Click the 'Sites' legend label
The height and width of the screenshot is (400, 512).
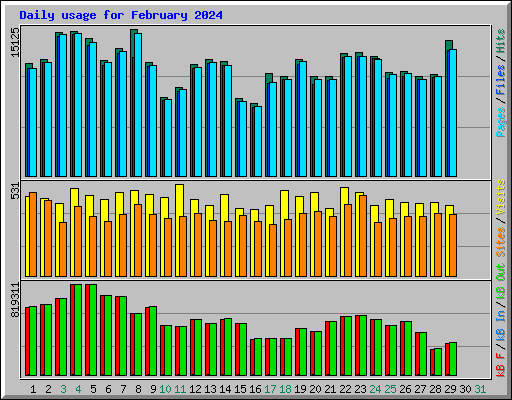coord(501,241)
